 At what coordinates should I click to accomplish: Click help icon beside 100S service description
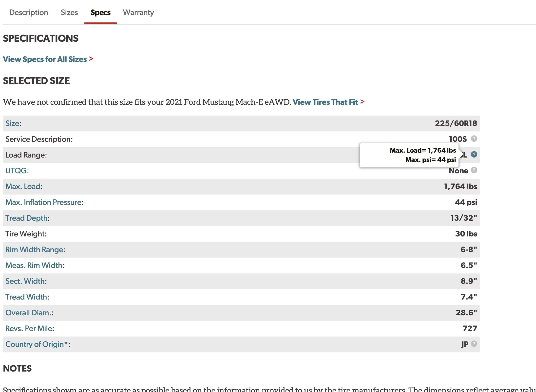[474, 139]
